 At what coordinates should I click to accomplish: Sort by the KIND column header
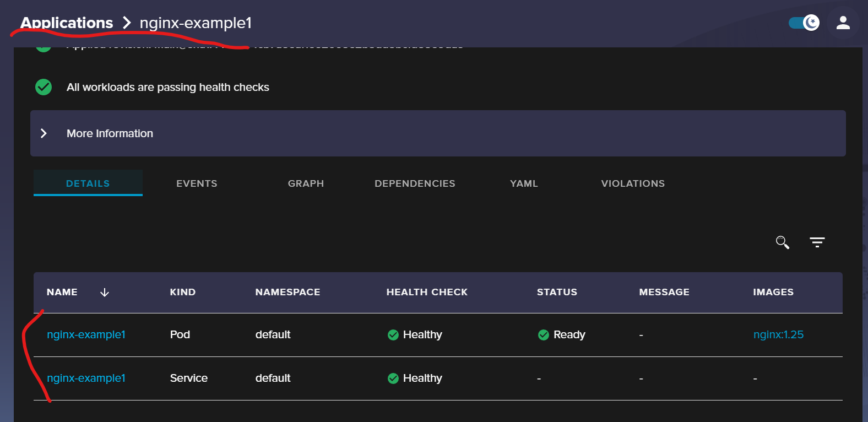point(183,292)
